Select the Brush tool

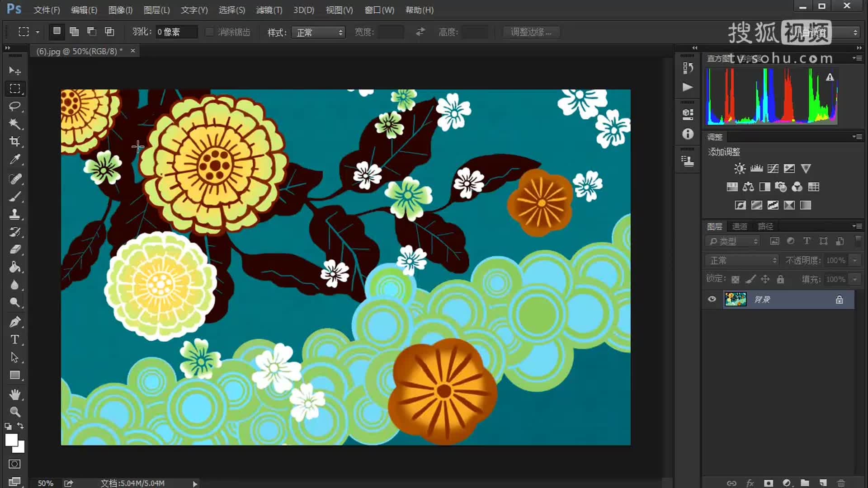pyautogui.click(x=15, y=197)
